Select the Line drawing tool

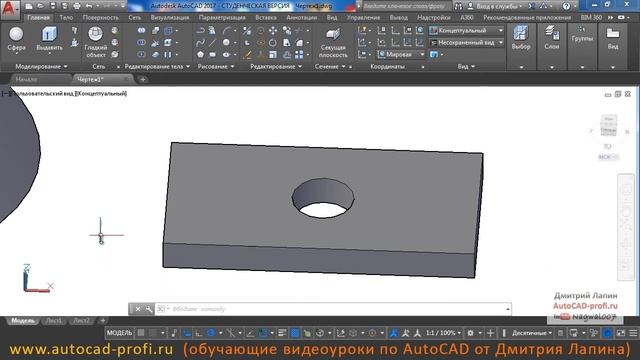pyautogui.click(x=213, y=42)
